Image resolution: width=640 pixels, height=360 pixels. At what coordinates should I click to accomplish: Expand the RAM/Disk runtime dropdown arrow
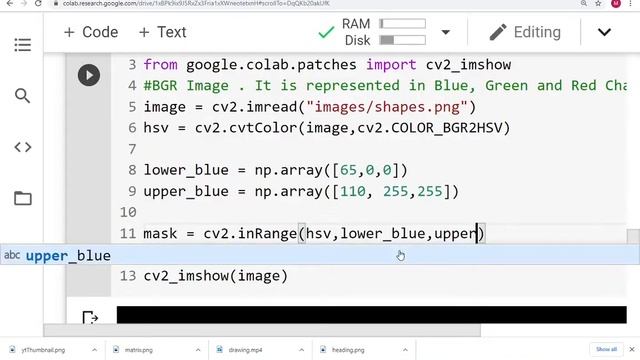pos(445,32)
